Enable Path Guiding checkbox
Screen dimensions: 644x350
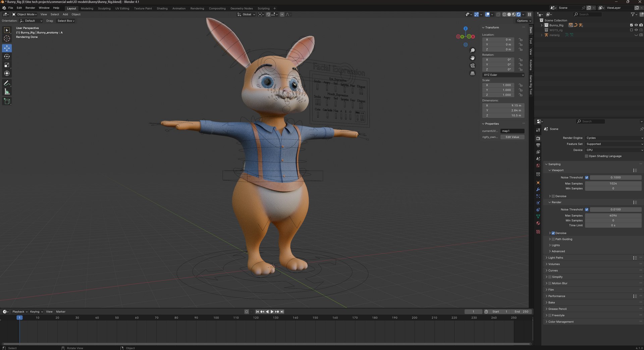tap(553, 239)
